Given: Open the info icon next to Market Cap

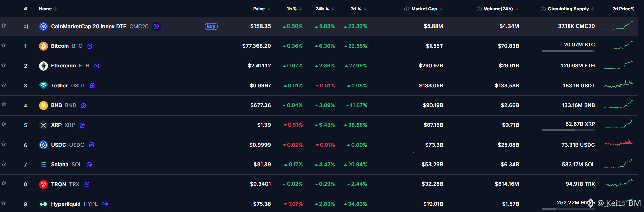Looking at the screenshot, I should point(406,9).
